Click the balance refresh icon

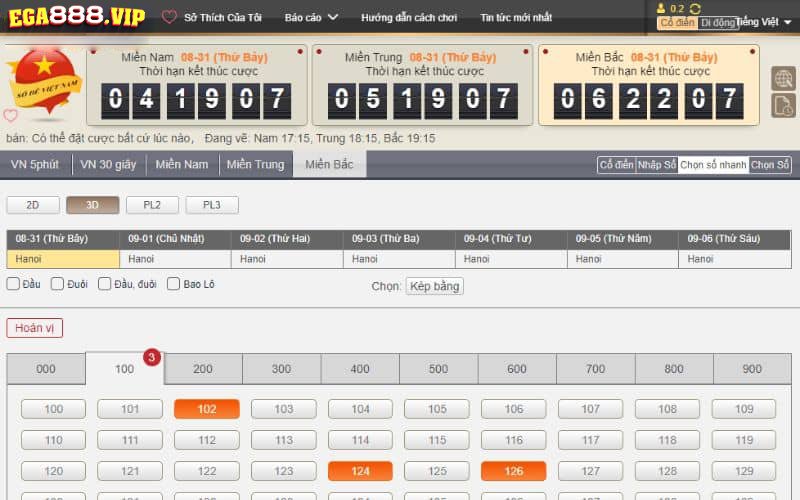(695, 9)
